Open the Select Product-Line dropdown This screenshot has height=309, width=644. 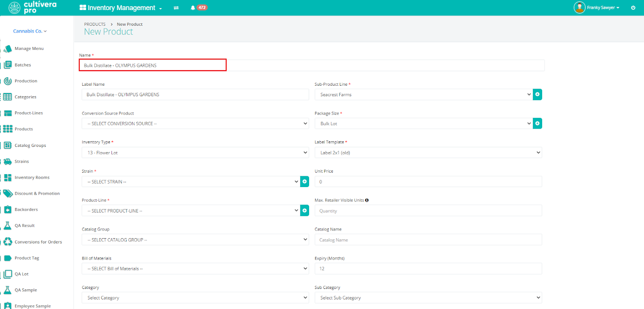click(x=191, y=210)
